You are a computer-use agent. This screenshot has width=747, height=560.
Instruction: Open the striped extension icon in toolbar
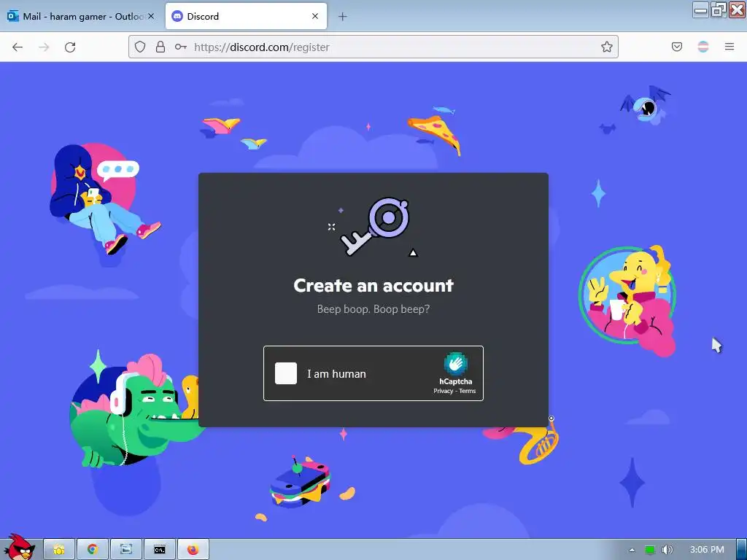pyautogui.click(x=703, y=47)
